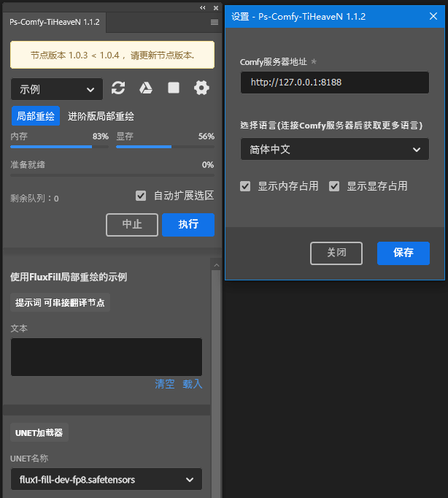Click the 提示词 可串接翻译节点 label
Viewport: 448px width, 498px height.
pyautogui.click(x=60, y=303)
